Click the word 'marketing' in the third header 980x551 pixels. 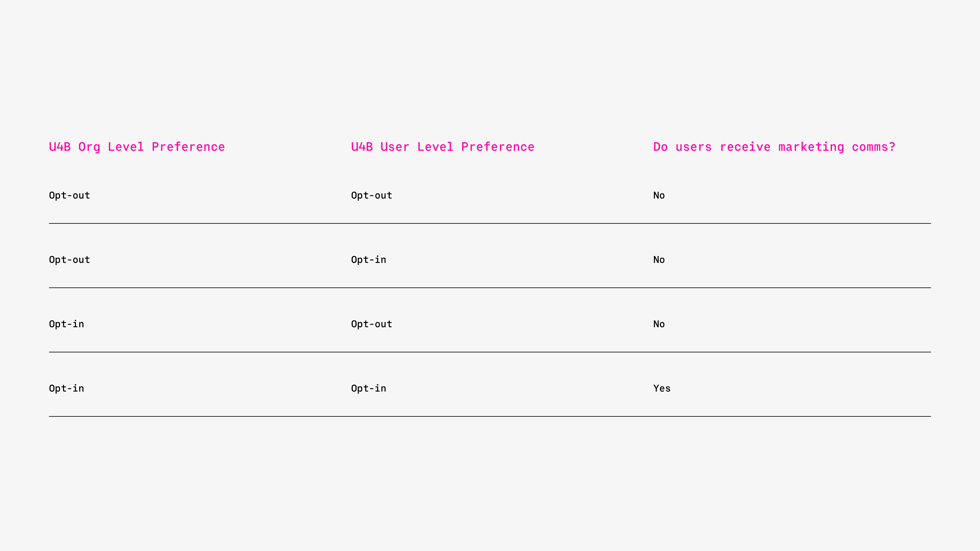click(811, 147)
